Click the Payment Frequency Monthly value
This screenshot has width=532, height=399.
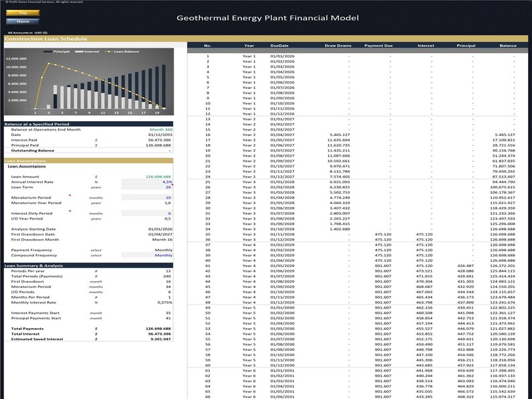163,250
